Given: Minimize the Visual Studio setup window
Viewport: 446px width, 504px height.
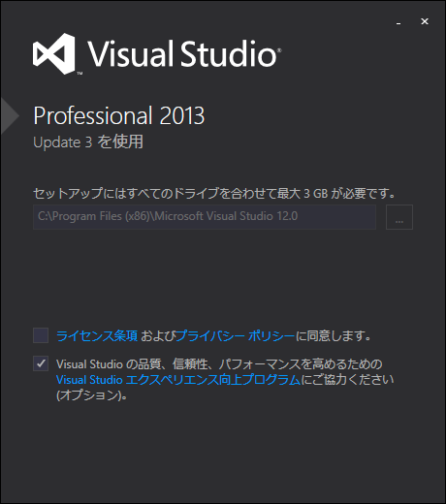Looking at the screenshot, I should tap(398, 22).
